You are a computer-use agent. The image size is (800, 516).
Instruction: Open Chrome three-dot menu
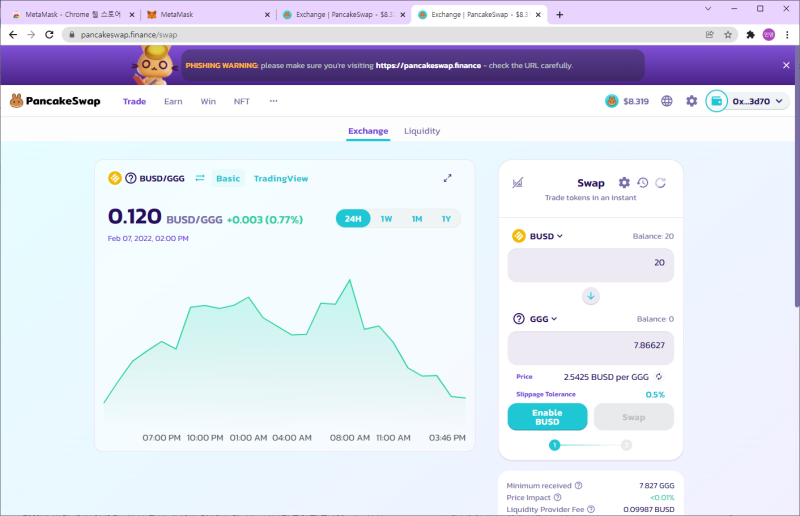787,35
